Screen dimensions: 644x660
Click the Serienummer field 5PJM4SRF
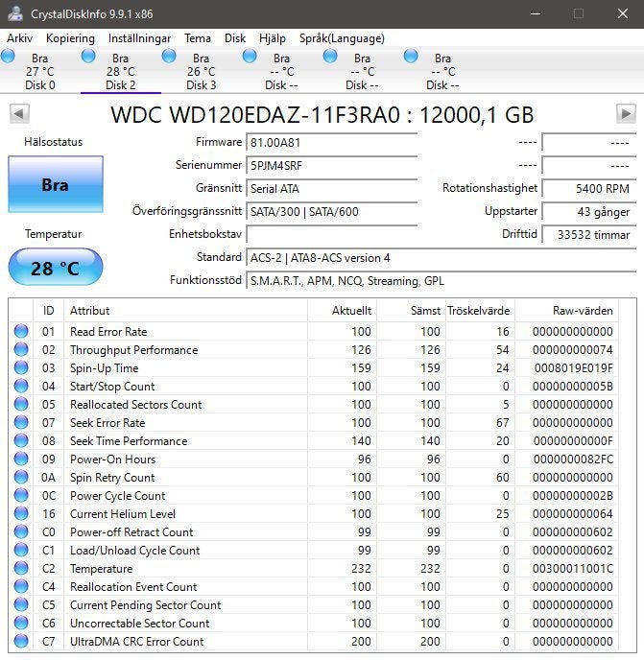331,165
